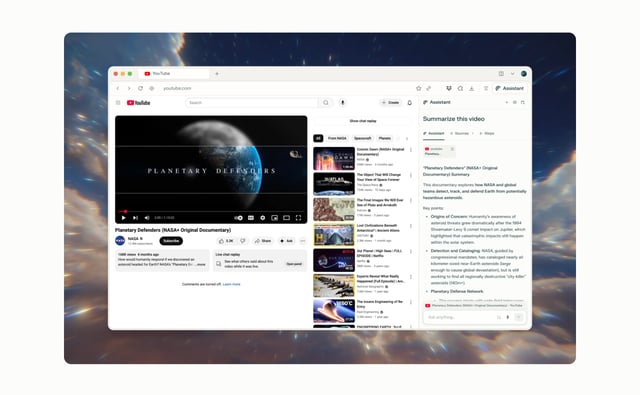The image size is (640, 395).
Task: Open the browser profile avatar
Action: click(x=524, y=73)
